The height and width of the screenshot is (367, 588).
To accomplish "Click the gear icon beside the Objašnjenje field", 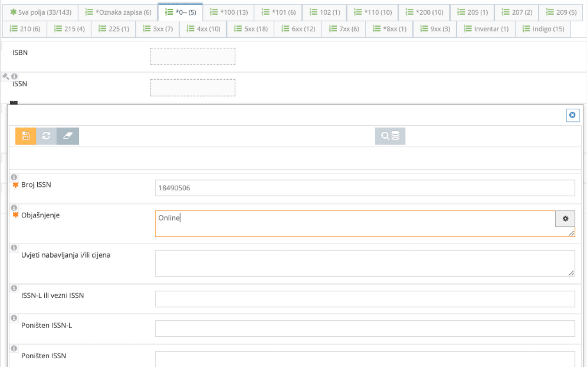I will click(565, 219).
